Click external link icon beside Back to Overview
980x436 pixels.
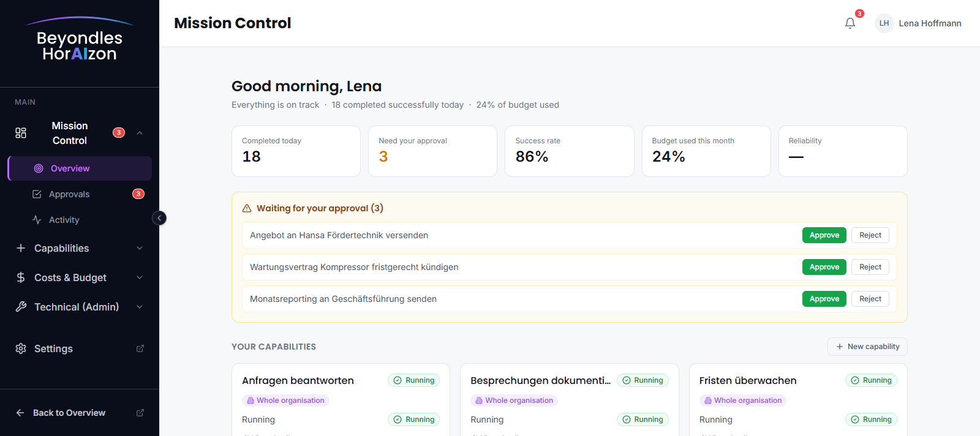(x=140, y=413)
